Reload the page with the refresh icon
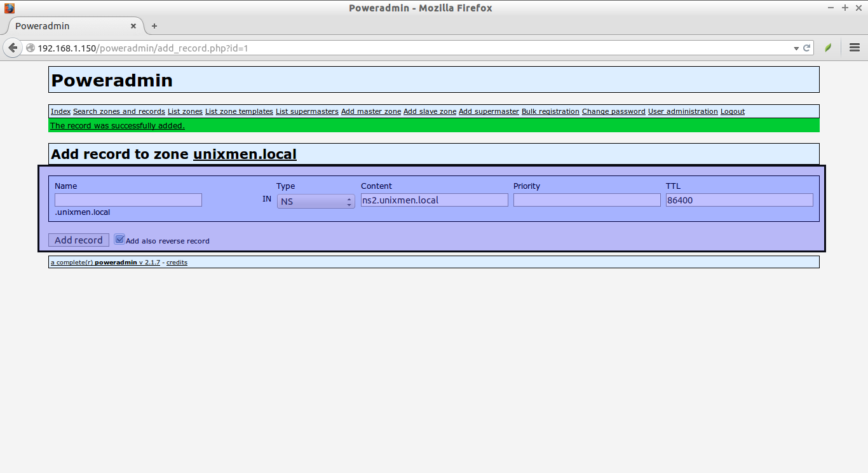 (x=807, y=48)
